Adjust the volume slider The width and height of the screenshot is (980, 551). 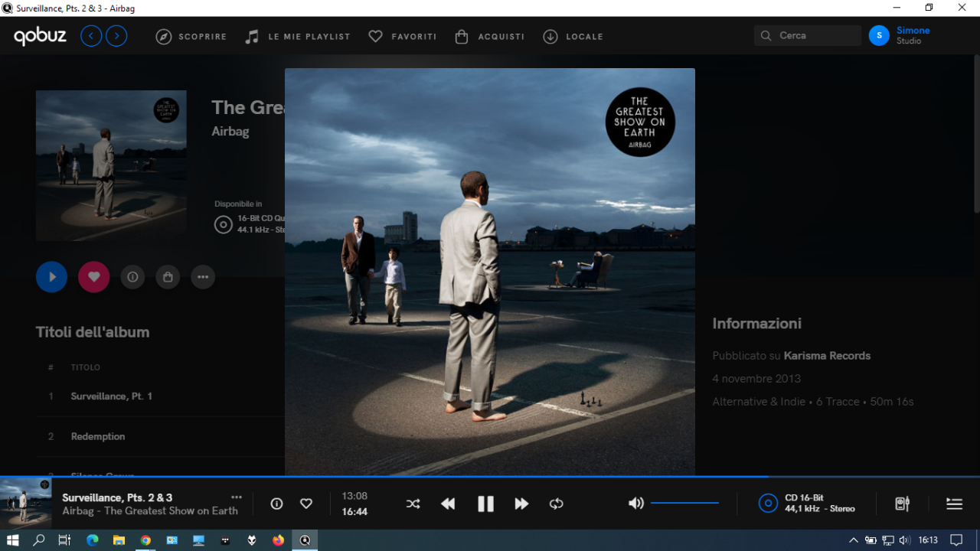click(x=684, y=503)
